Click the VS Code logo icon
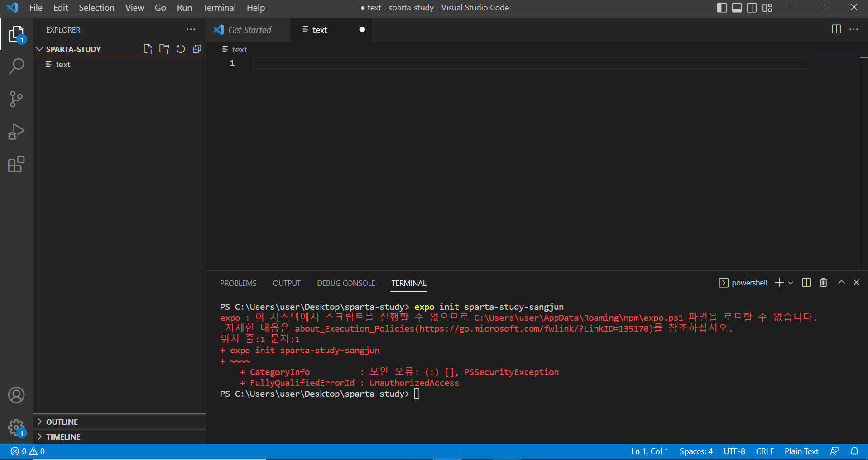 (x=13, y=8)
